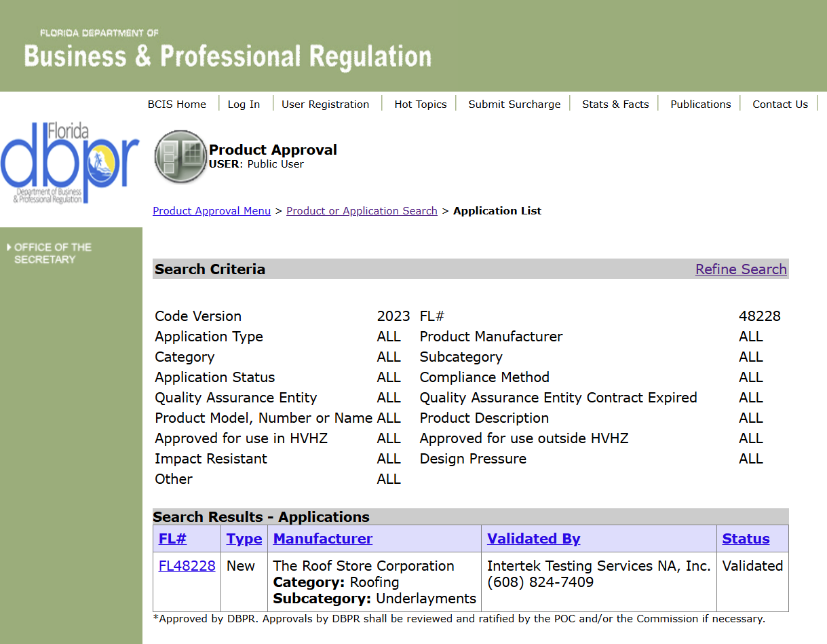Click the Florida DBPR logo
This screenshot has height=644, width=827.
[69, 163]
